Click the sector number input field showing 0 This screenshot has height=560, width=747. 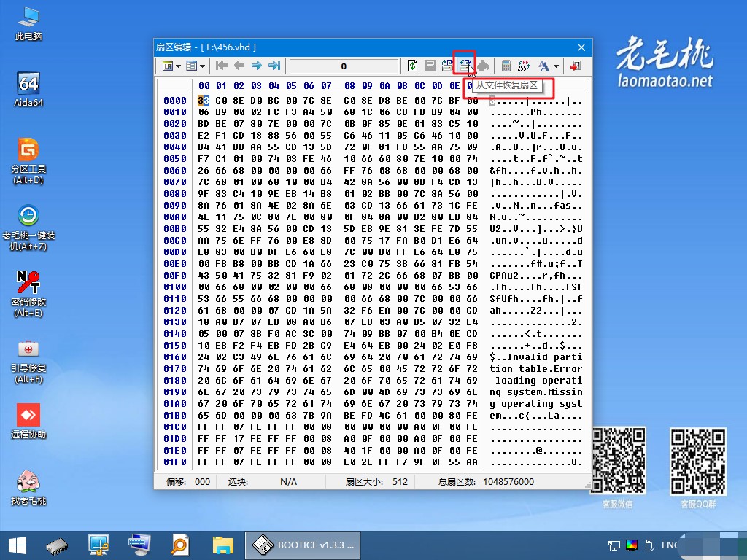(344, 66)
